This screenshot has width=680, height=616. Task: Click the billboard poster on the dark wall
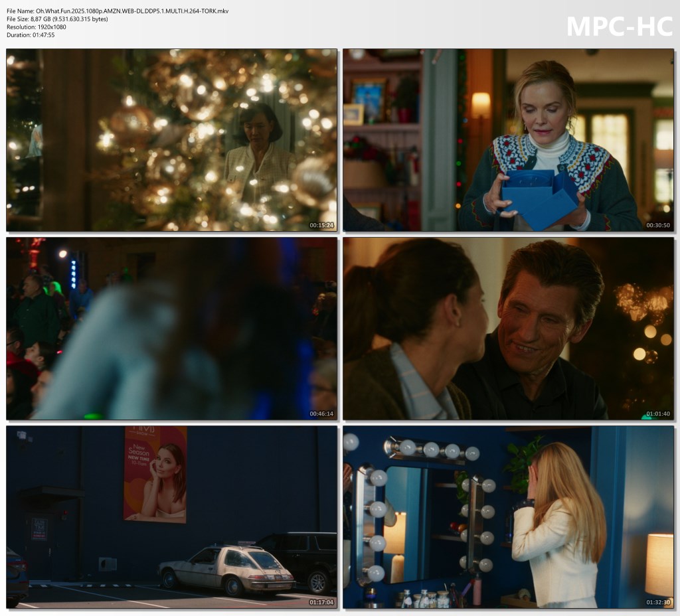pyautogui.click(x=155, y=473)
